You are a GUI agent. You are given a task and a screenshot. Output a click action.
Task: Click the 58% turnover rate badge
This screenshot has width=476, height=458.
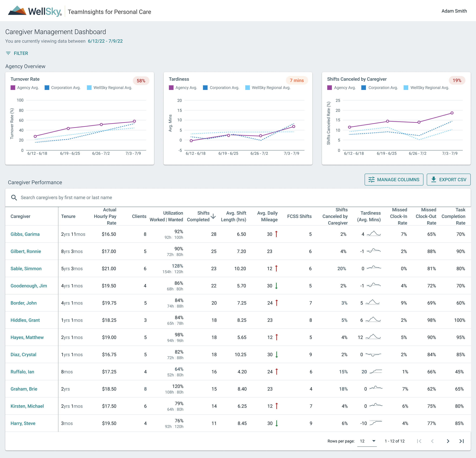[x=141, y=81]
